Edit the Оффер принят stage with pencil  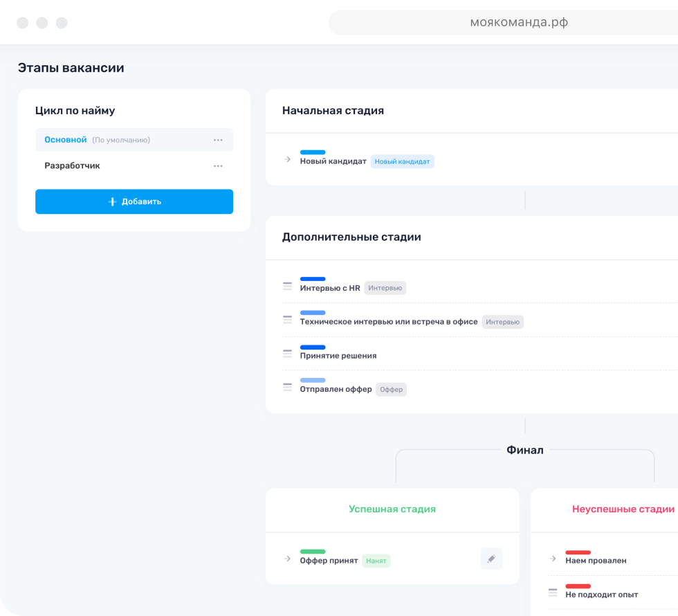(x=491, y=559)
